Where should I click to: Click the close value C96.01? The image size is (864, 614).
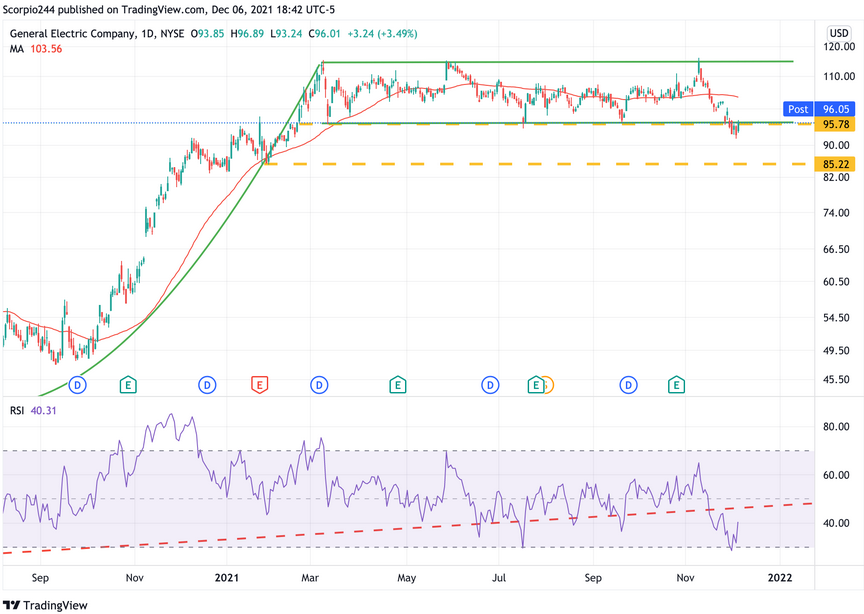pos(325,34)
